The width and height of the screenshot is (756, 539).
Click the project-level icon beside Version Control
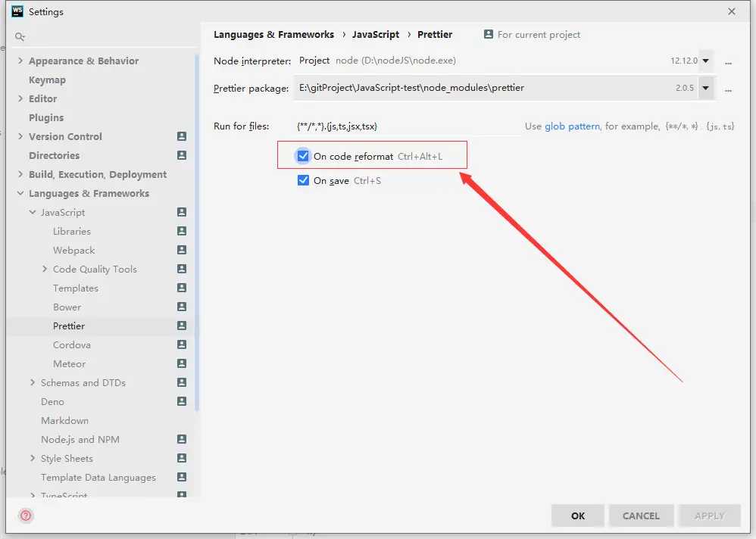click(x=182, y=136)
